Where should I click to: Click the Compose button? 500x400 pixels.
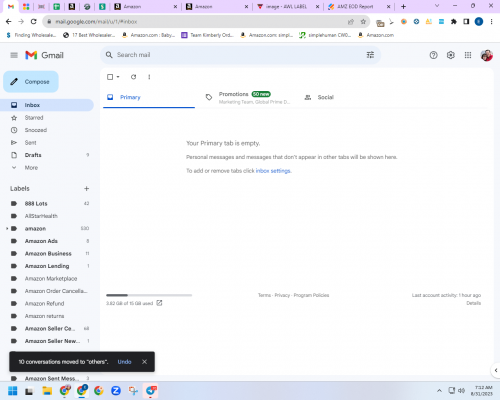31,82
